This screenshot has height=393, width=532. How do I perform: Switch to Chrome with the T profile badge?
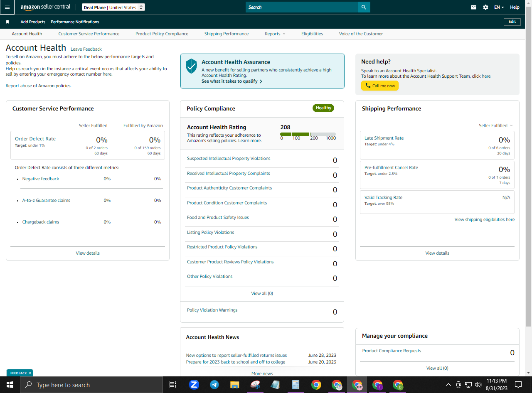(377, 385)
